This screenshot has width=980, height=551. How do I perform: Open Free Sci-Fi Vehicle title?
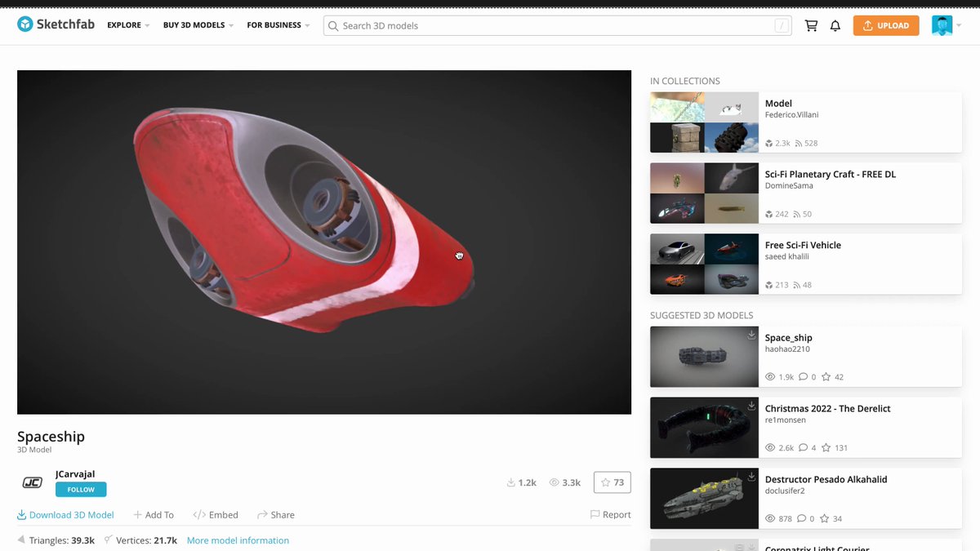[803, 246]
